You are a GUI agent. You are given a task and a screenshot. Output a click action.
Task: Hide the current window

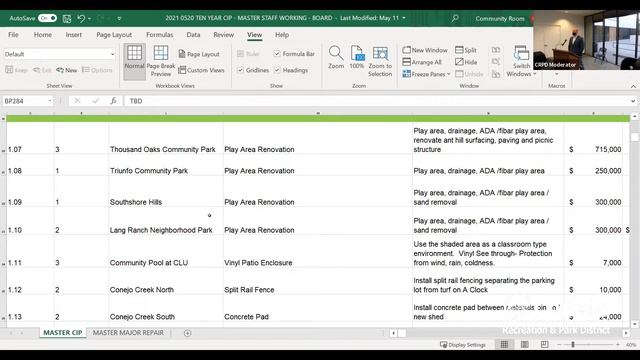coord(466,62)
